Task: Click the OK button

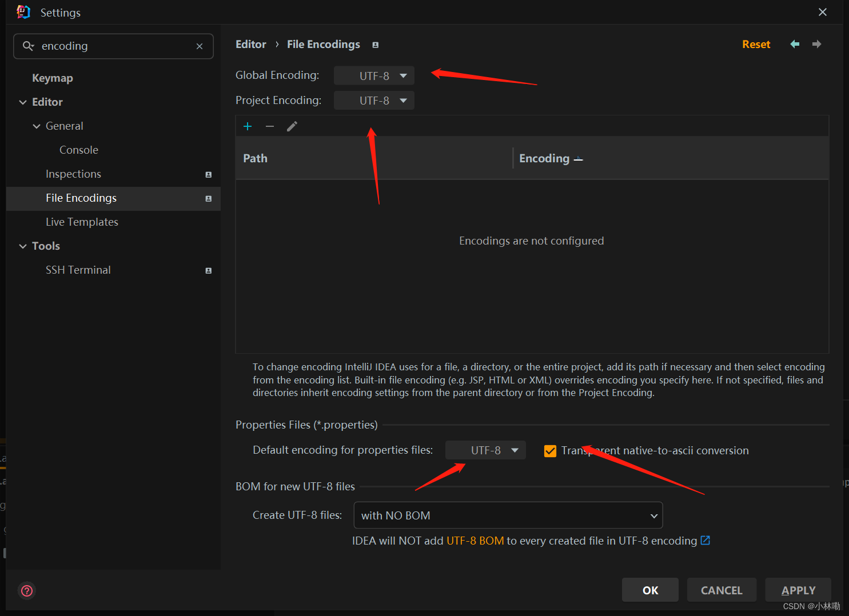Action: [650, 590]
